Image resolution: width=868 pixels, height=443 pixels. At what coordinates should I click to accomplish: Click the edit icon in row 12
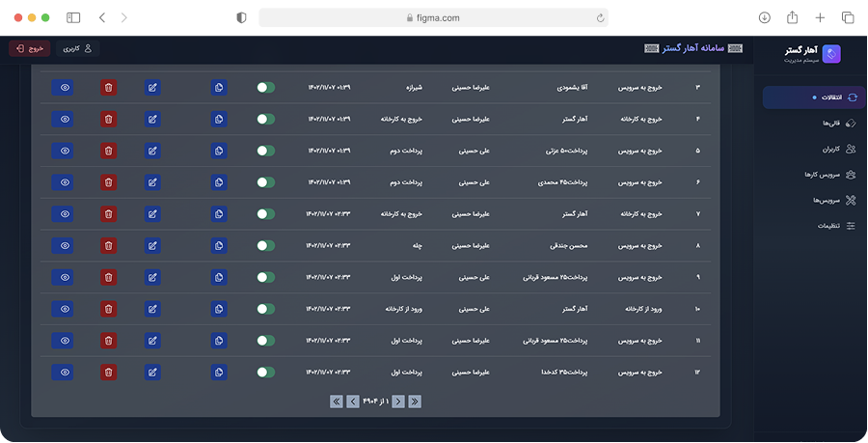[152, 372]
